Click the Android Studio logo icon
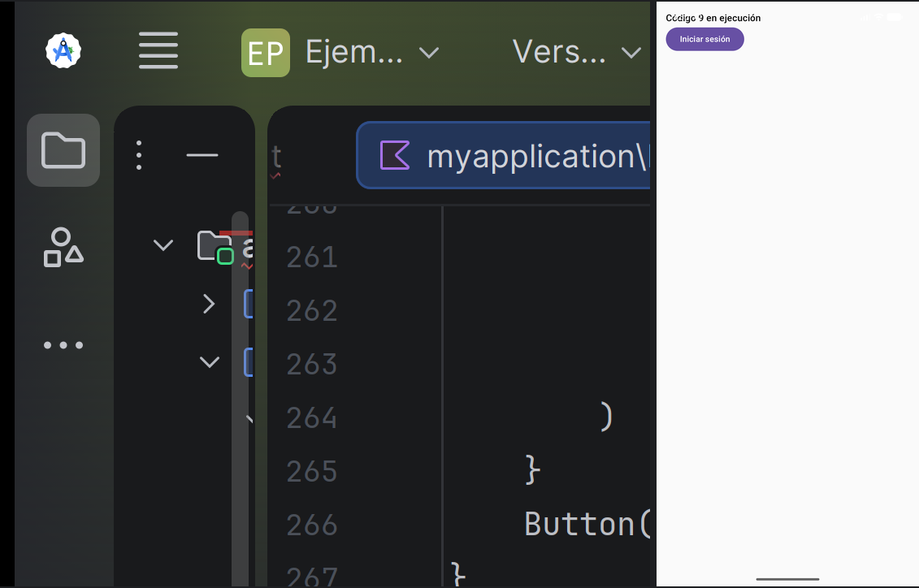 point(63,50)
